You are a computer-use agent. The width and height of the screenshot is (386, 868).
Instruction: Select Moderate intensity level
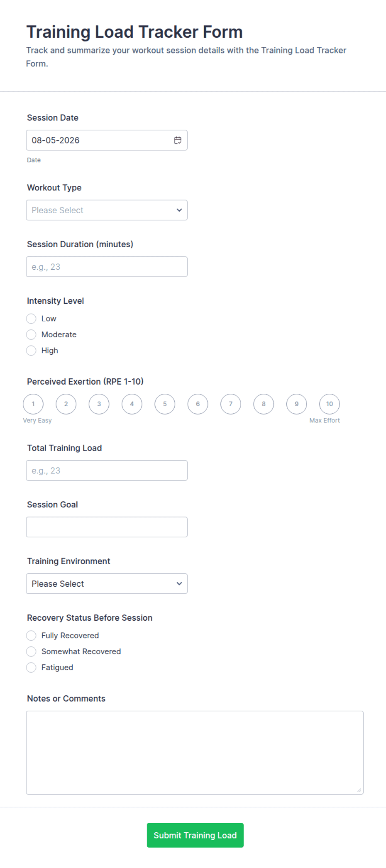(x=31, y=334)
